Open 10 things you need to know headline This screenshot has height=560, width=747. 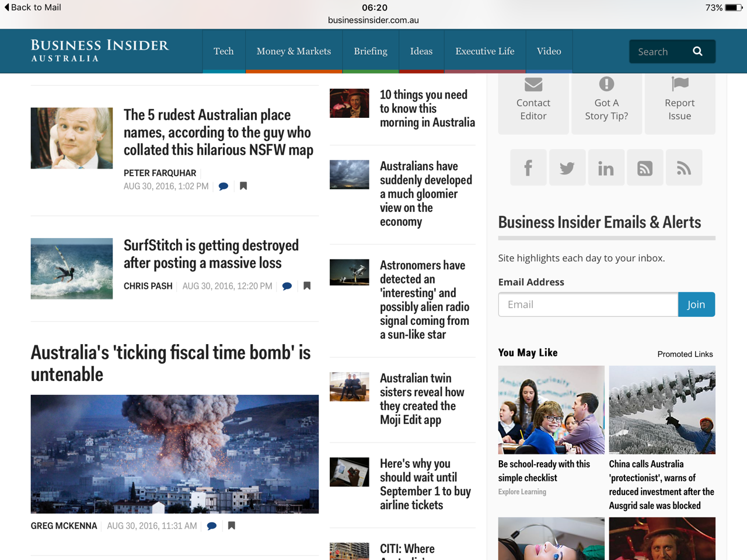[x=427, y=108]
